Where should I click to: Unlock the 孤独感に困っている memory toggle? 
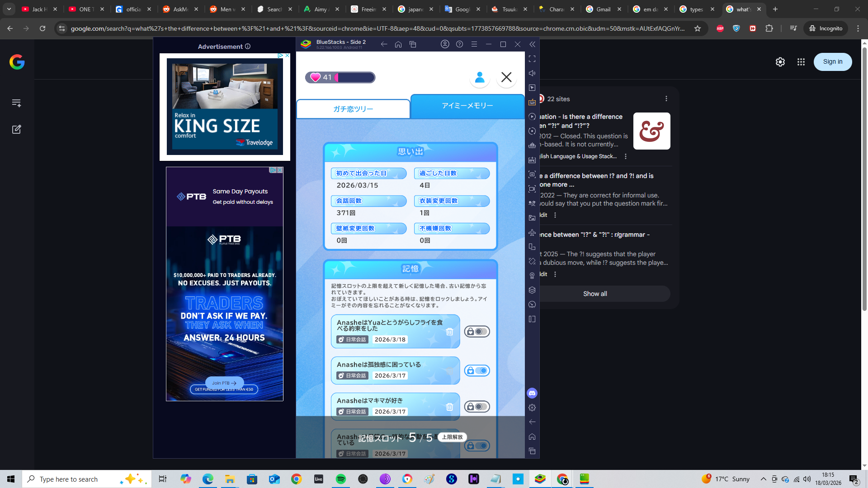pos(477,371)
